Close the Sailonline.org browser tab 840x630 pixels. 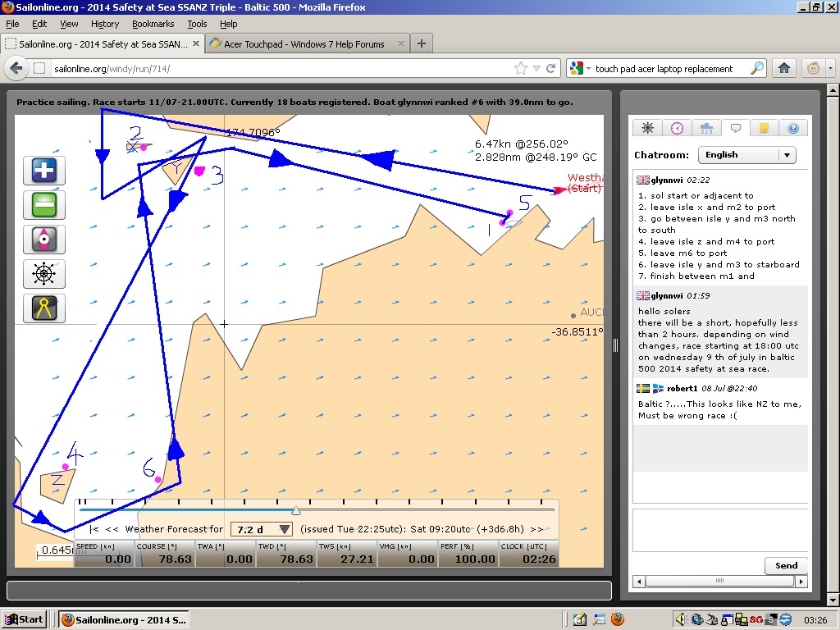[196, 44]
